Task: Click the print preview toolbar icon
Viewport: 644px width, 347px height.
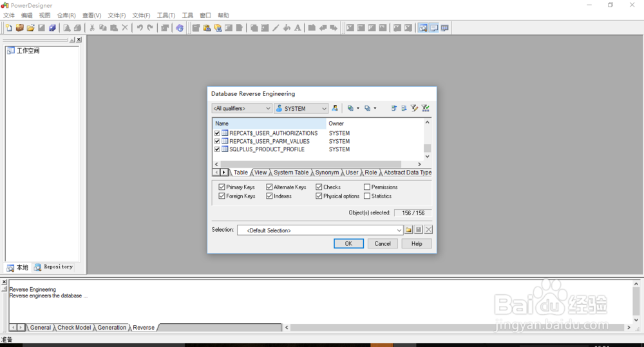Action: tap(66, 28)
